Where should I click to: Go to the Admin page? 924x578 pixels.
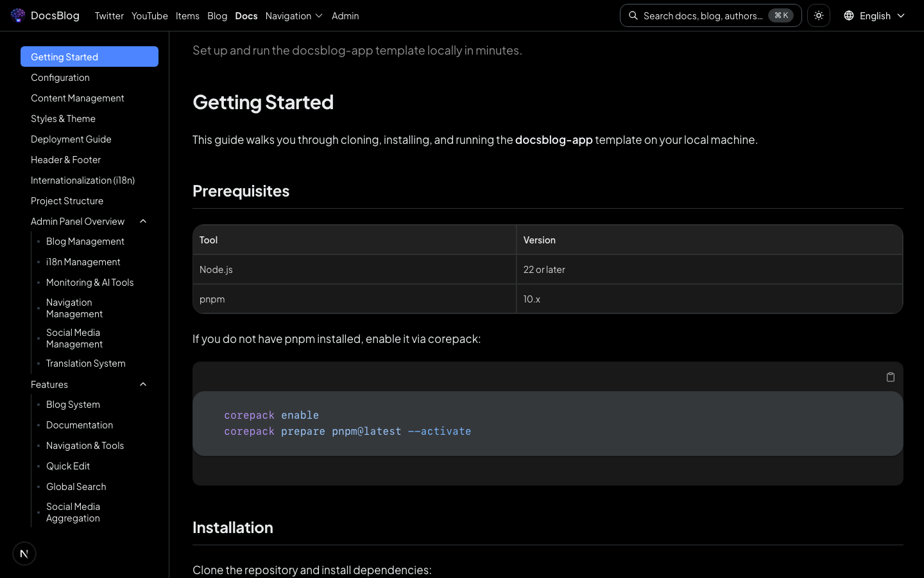coord(345,15)
